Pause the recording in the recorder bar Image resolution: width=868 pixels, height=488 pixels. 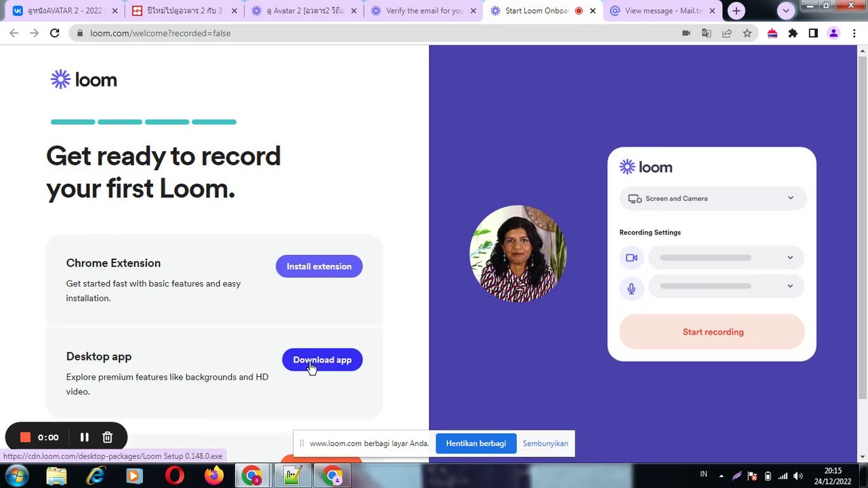pos(84,437)
